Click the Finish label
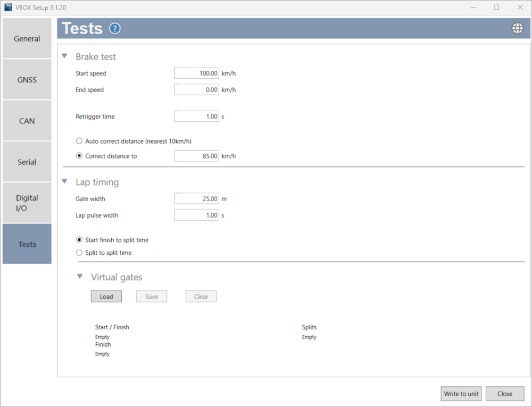The height and width of the screenshot is (407, 532). pyautogui.click(x=103, y=344)
